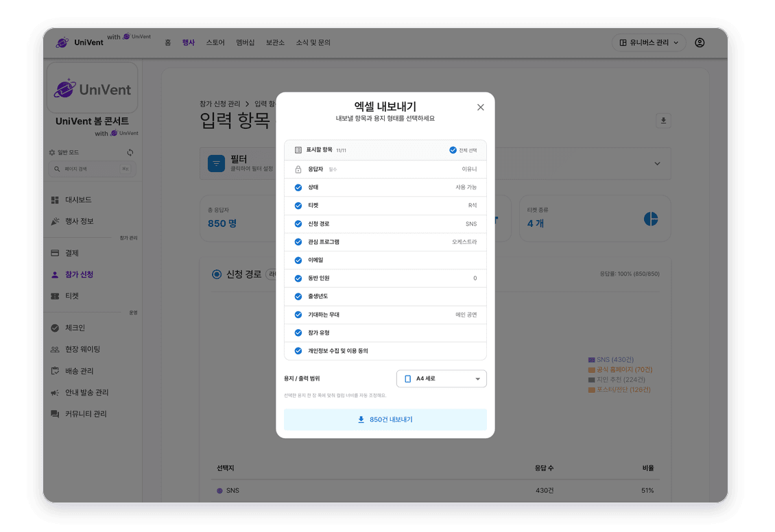Click the 응답 수 column header
Screen dimensions: 775x532
tap(544, 468)
